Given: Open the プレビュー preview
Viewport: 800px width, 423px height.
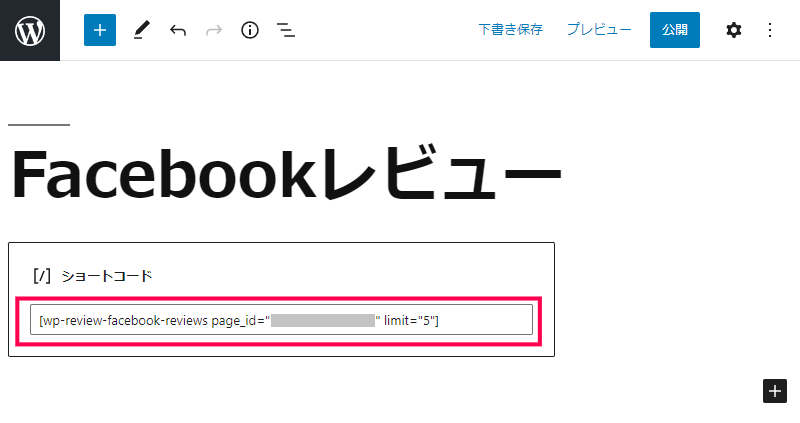Looking at the screenshot, I should point(599,30).
